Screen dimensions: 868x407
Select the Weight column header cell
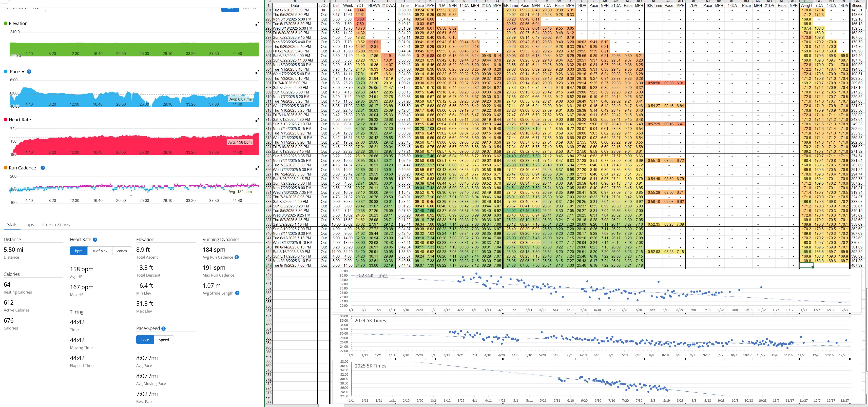[806, 5]
